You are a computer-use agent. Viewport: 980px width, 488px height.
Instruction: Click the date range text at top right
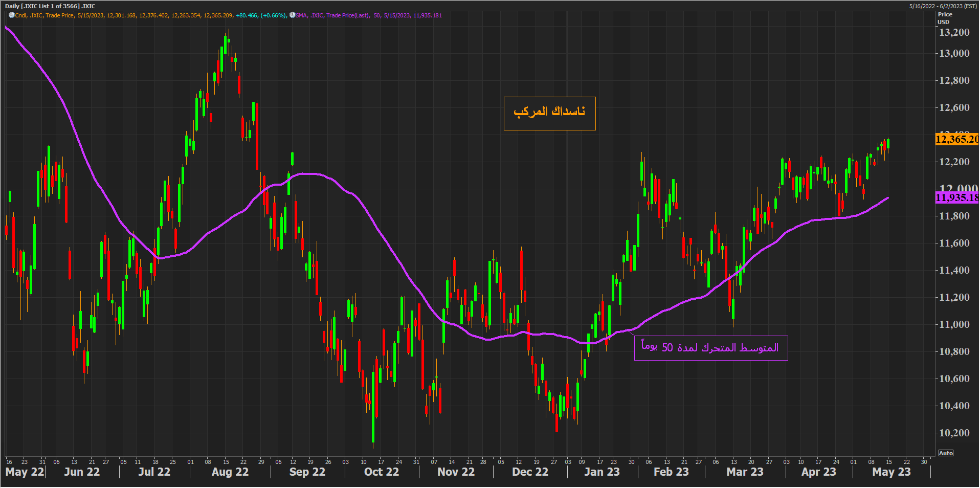pos(943,6)
